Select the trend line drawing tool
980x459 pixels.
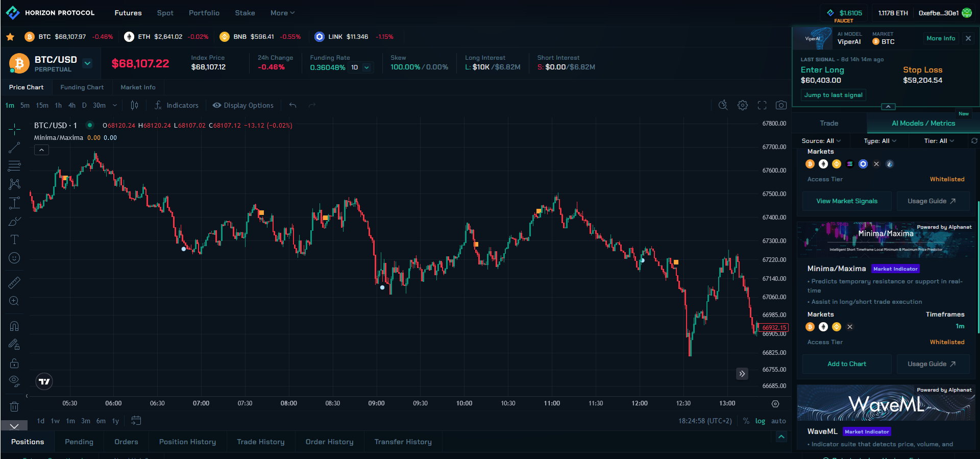pos(14,148)
